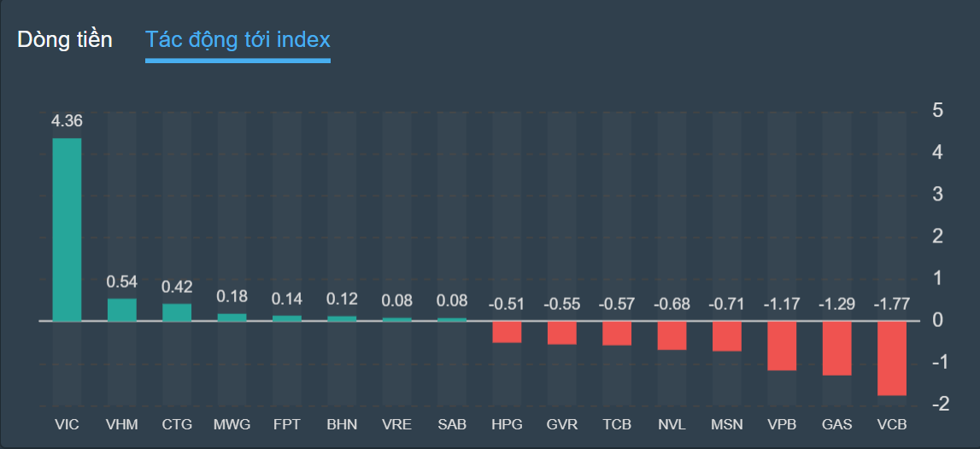The width and height of the screenshot is (980, 449).
Task: Switch to the Dòng tiền tab
Action: pyautogui.click(x=65, y=39)
